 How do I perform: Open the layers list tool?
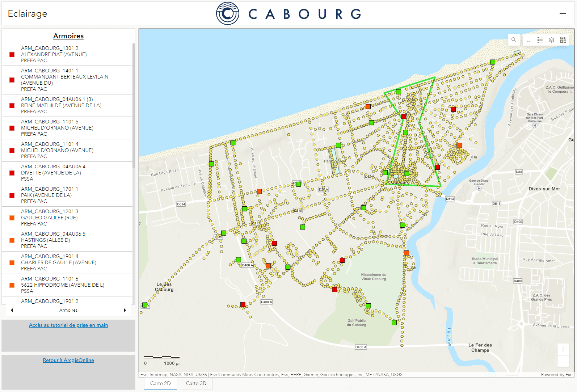point(552,40)
